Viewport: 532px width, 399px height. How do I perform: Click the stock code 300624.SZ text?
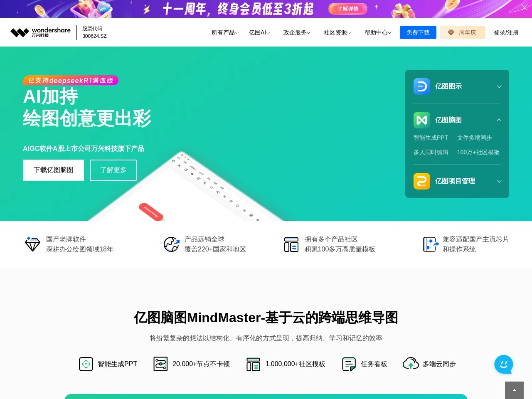click(x=94, y=36)
